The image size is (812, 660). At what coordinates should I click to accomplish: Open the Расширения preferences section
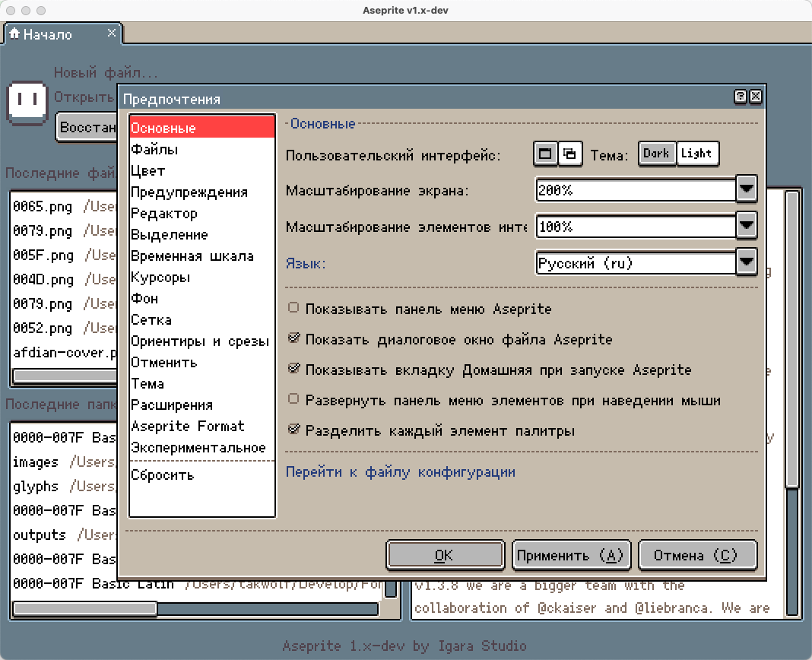(202, 405)
